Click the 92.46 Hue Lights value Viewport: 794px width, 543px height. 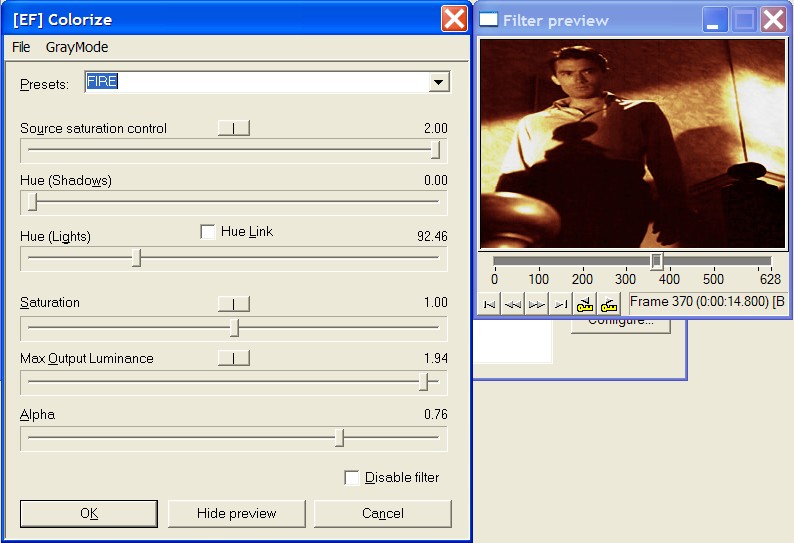tap(432, 237)
